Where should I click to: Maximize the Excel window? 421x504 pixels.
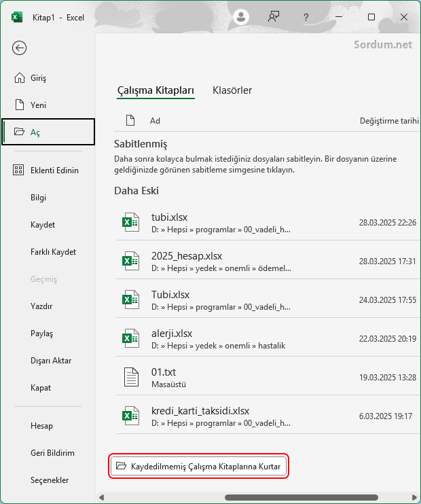[371, 17]
